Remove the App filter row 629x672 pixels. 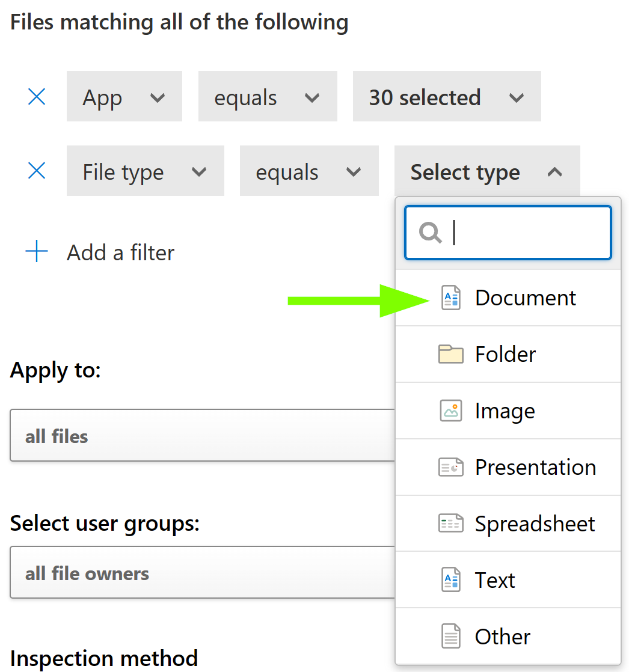pyautogui.click(x=37, y=97)
